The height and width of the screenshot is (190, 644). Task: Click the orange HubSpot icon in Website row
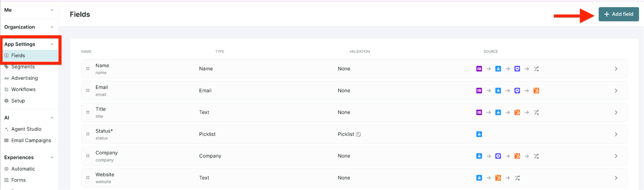click(498, 178)
